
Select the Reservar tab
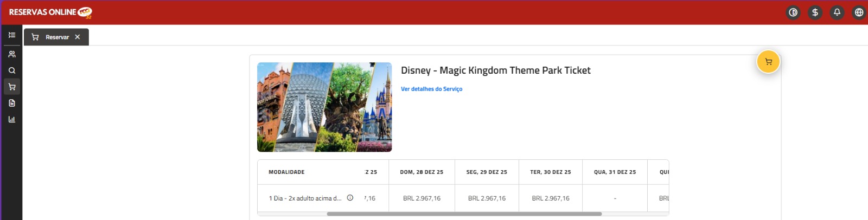[x=56, y=37]
